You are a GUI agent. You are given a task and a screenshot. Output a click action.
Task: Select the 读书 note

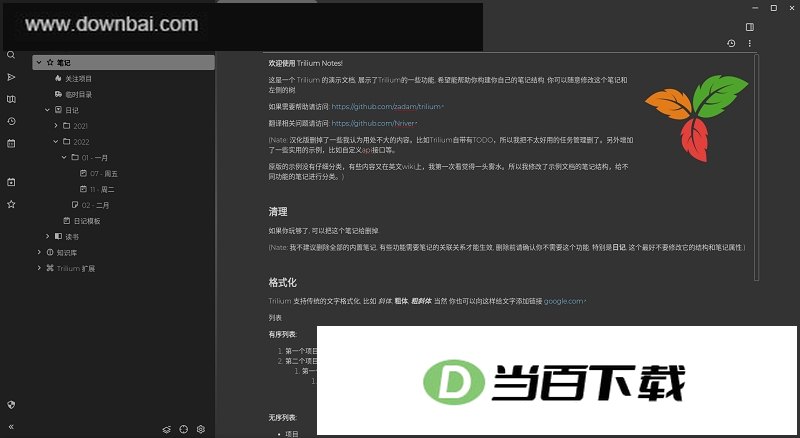[x=72, y=237]
